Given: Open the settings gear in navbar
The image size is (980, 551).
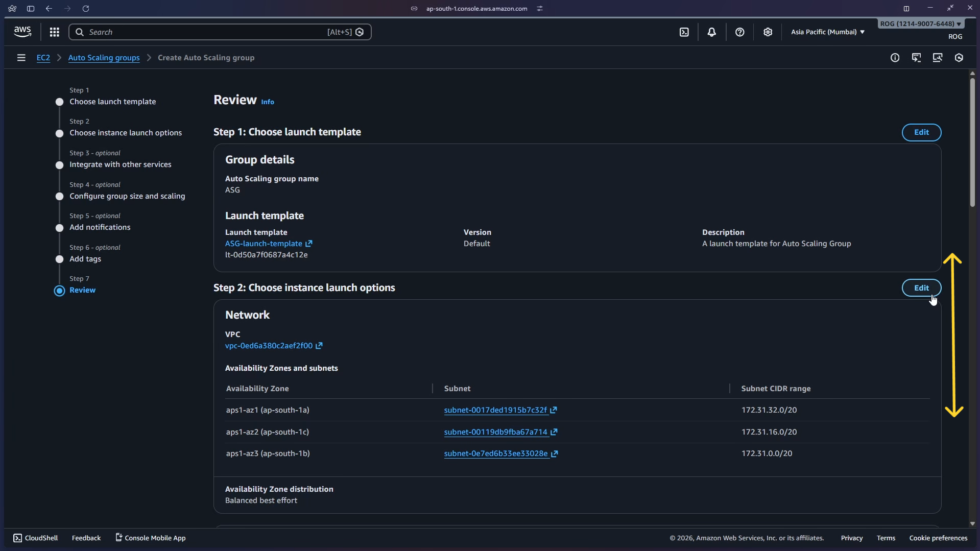Looking at the screenshot, I should pyautogui.click(x=768, y=32).
